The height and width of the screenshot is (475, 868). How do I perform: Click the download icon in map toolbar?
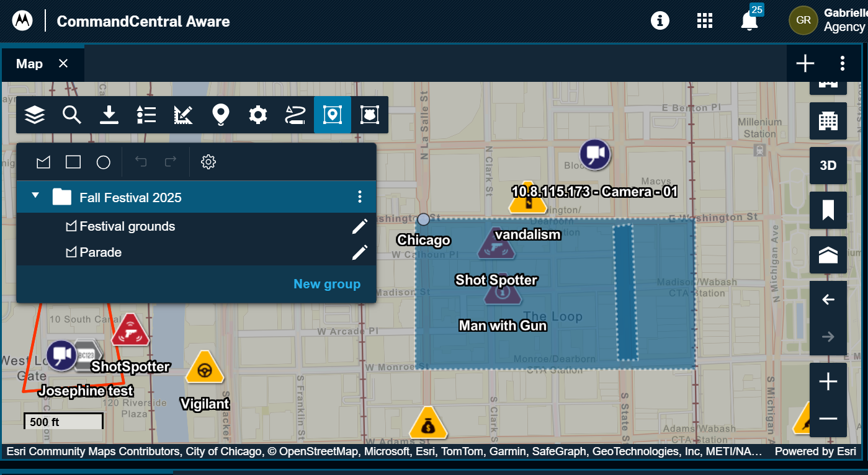(109, 115)
